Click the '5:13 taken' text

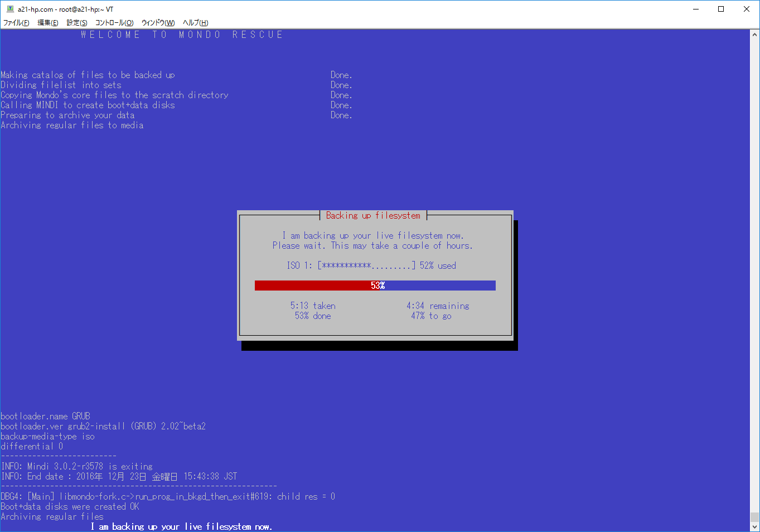[x=313, y=306]
